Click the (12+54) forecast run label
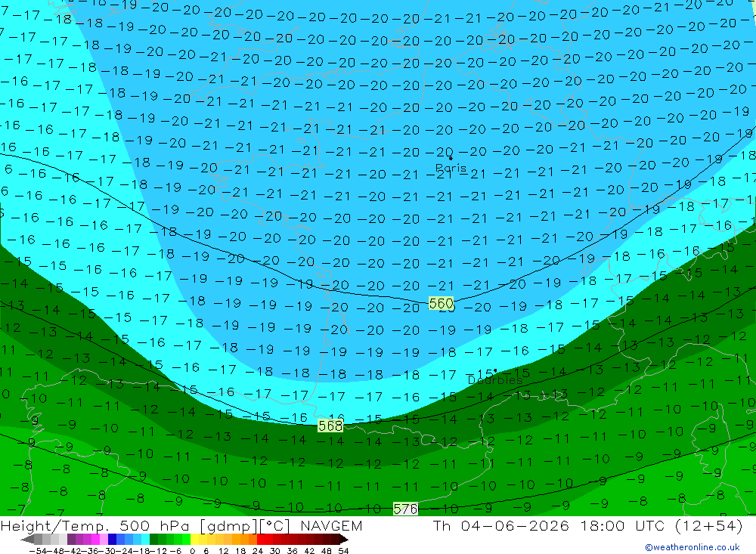This screenshot has width=756, height=554. click(x=709, y=526)
